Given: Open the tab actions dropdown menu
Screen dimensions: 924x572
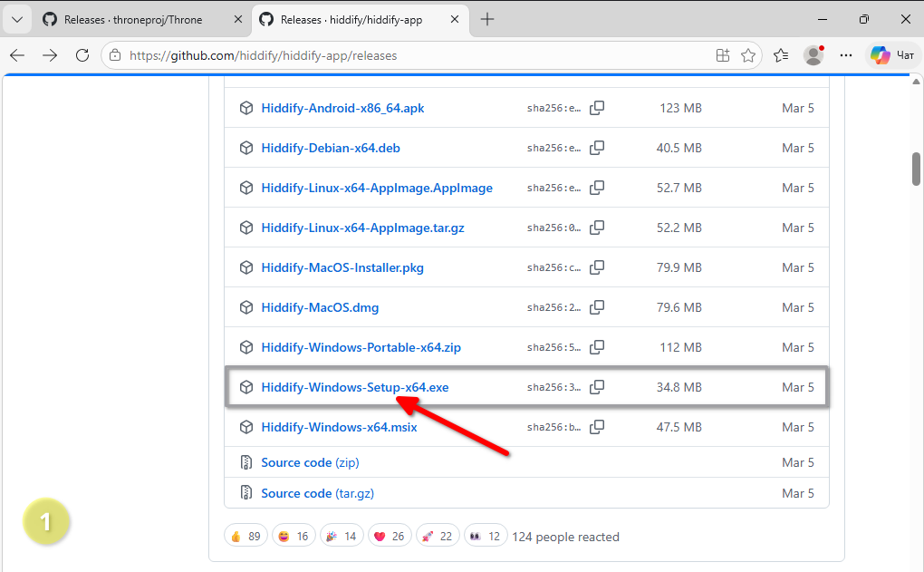Looking at the screenshot, I should coord(17,19).
